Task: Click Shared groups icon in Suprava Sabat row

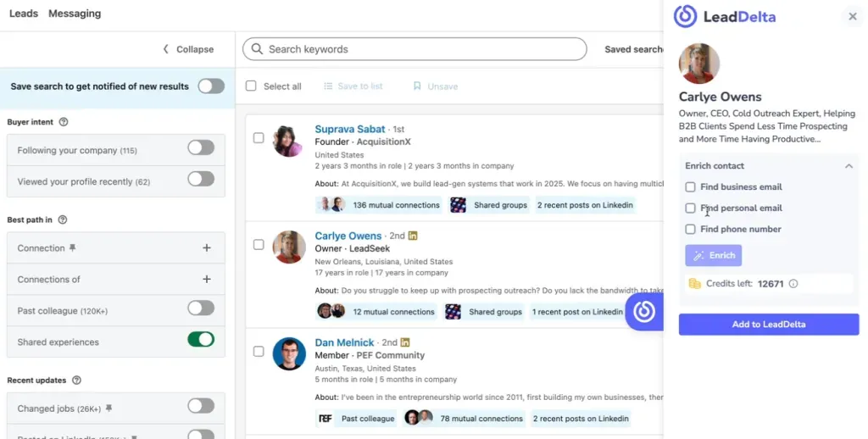Action: coord(458,205)
